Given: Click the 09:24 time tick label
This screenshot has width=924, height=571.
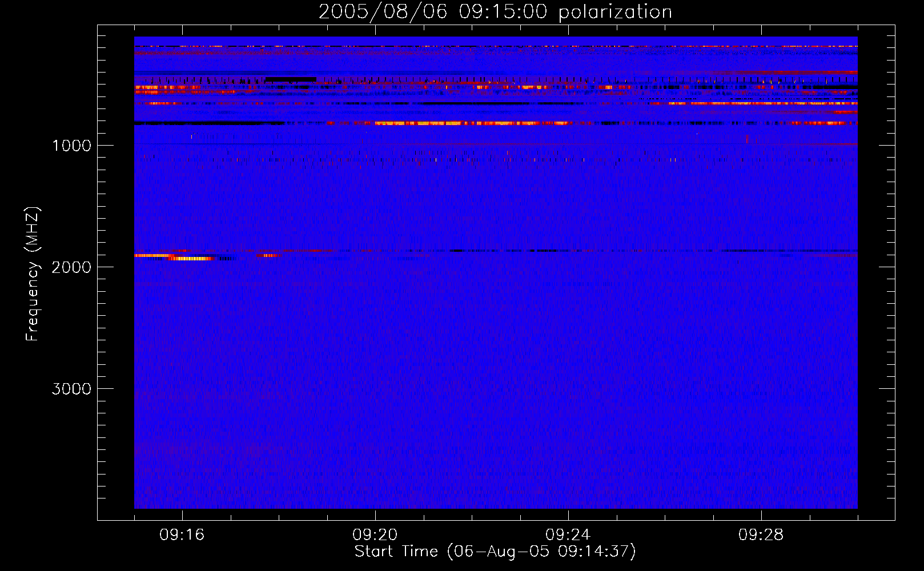Looking at the screenshot, I should (568, 535).
